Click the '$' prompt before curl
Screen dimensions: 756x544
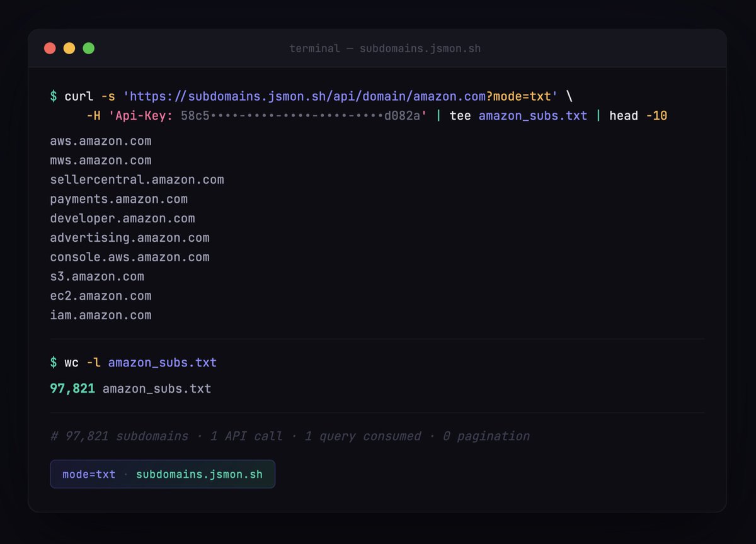pos(54,96)
